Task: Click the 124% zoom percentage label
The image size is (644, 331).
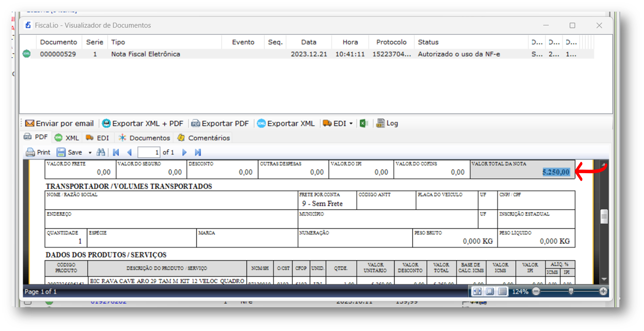Action: [x=520, y=292]
